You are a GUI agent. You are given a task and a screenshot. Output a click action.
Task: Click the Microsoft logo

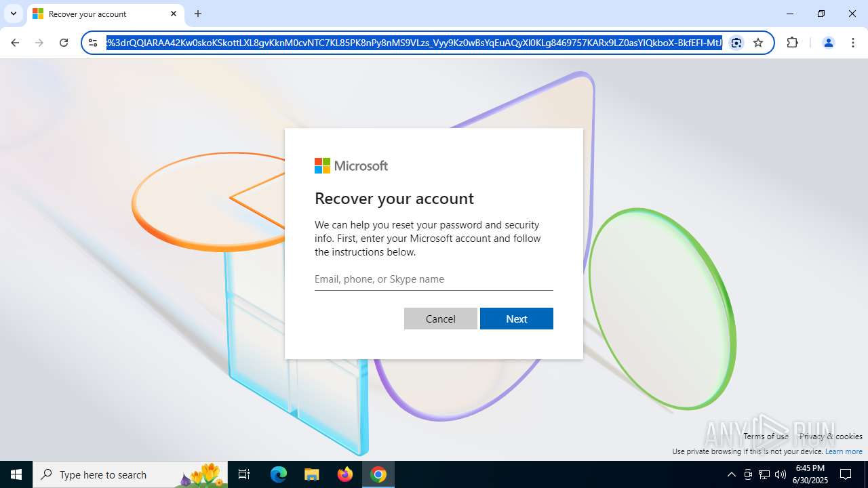click(x=351, y=166)
